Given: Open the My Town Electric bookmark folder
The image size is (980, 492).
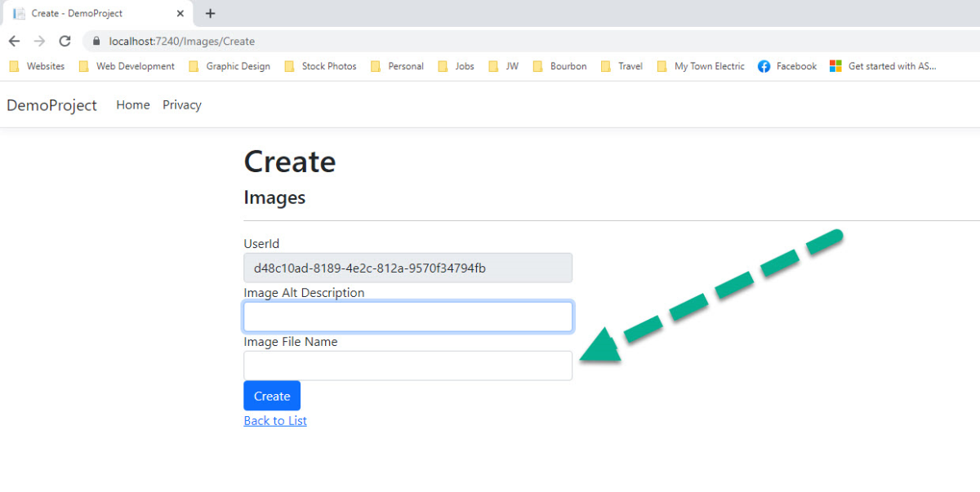Looking at the screenshot, I should click(x=702, y=66).
